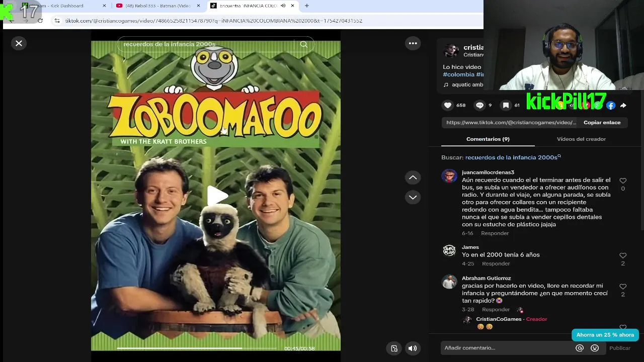Screen dimensions: 644x362
Task: Go to the next video arrow
Action: click(x=413, y=197)
